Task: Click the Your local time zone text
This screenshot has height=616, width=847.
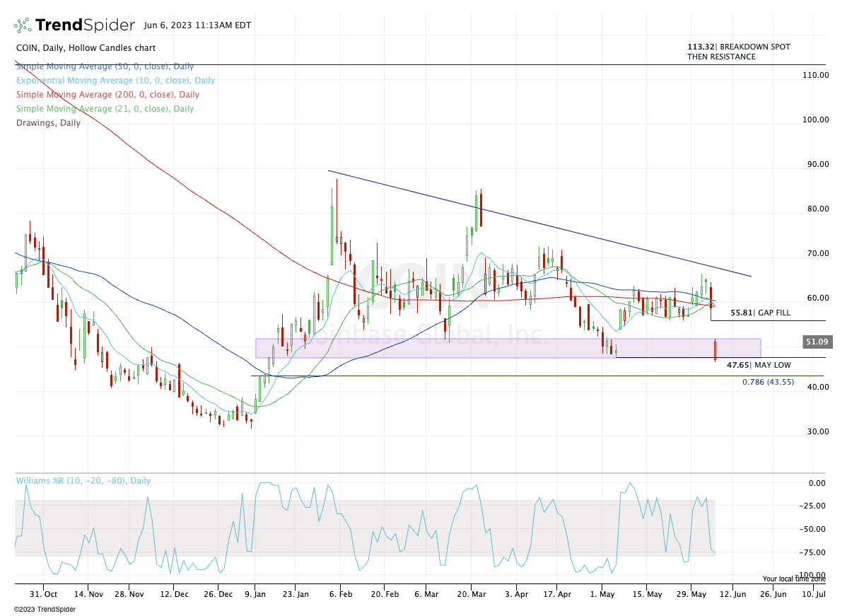Action: coord(794,579)
